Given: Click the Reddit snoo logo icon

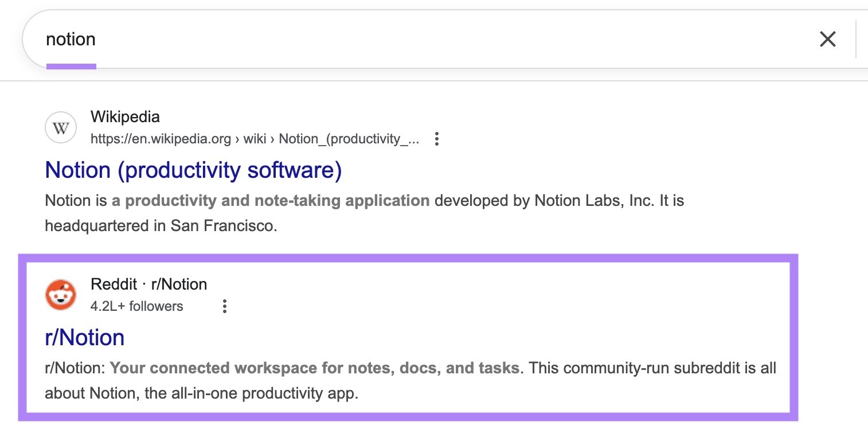Looking at the screenshot, I should [x=61, y=294].
